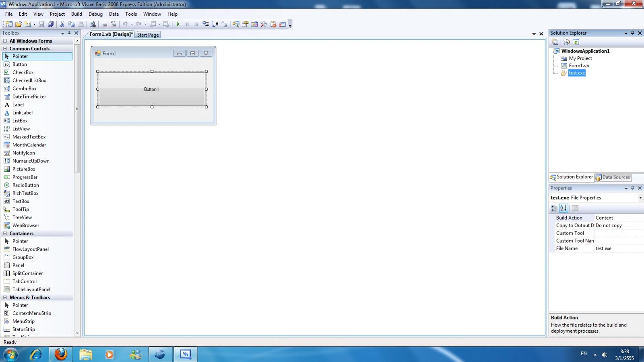Screen dimensions: 644x362
Task: Click the Save All icon
Action: tap(51, 24)
